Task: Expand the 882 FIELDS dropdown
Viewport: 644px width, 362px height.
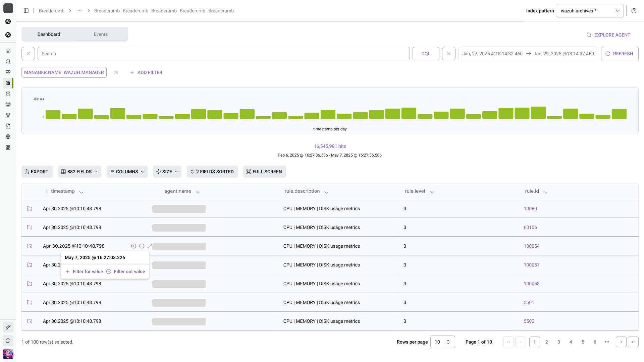Action: [79, 172]
